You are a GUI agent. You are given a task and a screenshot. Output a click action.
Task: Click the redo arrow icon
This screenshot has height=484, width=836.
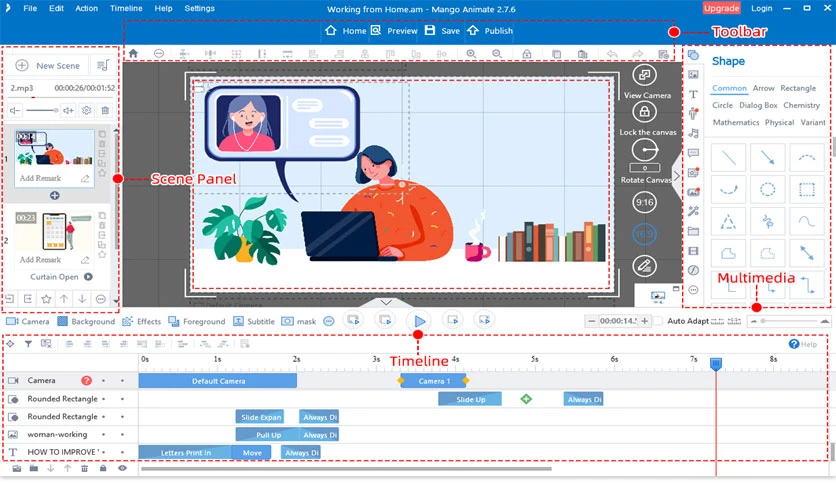(638, 54)
